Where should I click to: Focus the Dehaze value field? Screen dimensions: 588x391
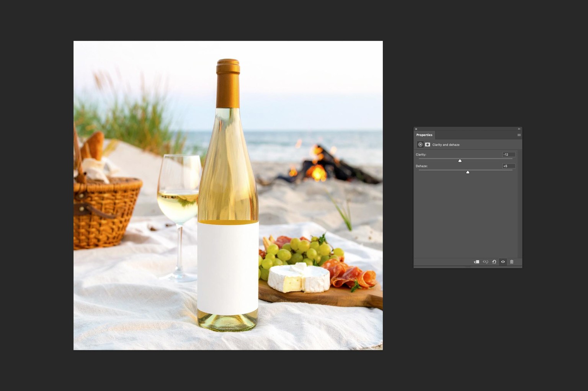click(509, 166)
